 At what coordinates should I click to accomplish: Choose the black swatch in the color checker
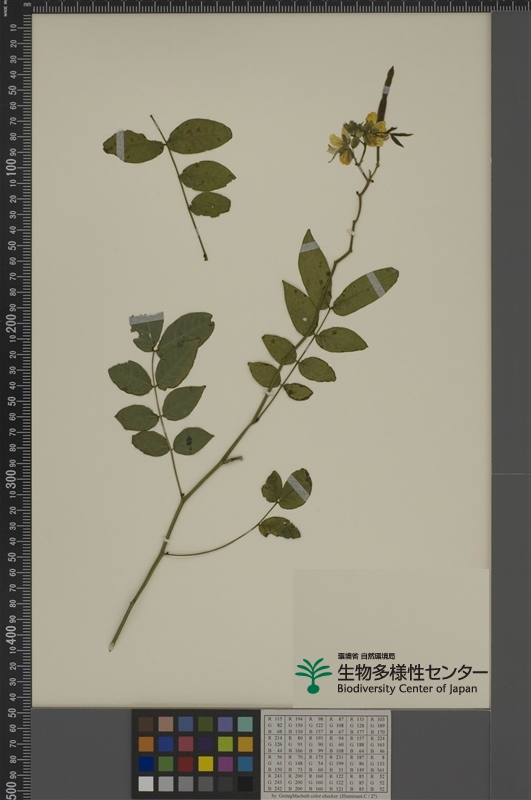click(245, 783)
